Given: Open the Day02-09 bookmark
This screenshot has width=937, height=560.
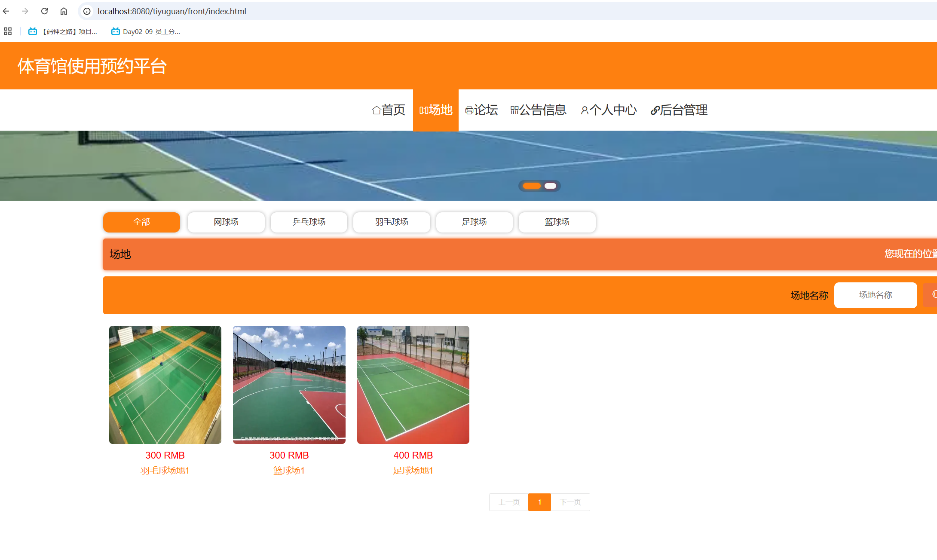Looking at the screenshot, I should coord(145,31).
